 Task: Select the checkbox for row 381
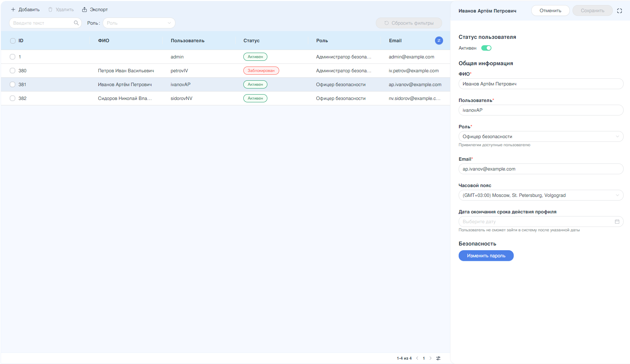point(13,84)
